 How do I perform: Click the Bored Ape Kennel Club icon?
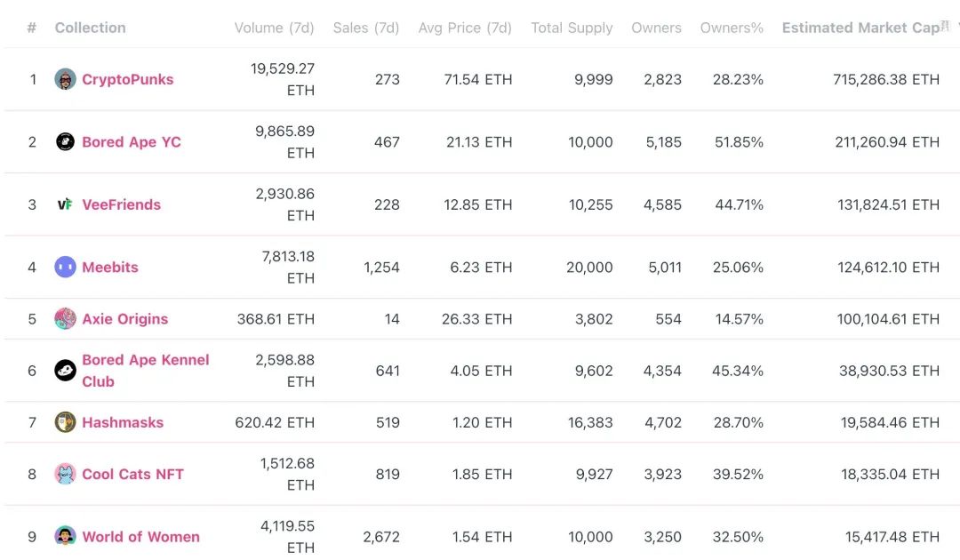pyautogui.click(x=65, y=371)
